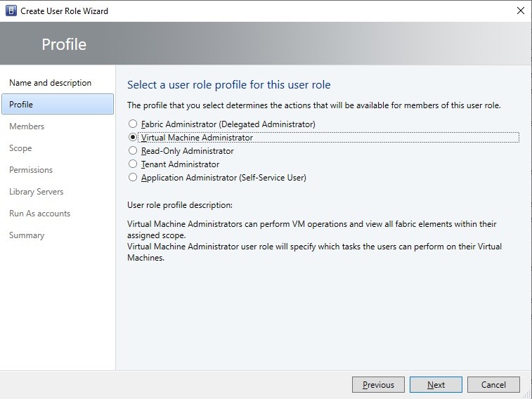
Task: Open the Permissions wizard step
Action: tap(31, 170)
